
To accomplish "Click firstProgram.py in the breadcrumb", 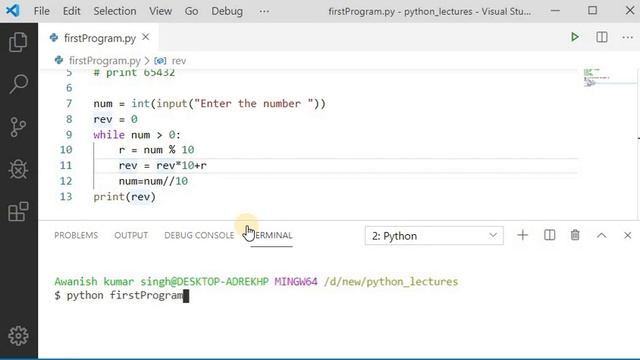I will tap(104, 61).
